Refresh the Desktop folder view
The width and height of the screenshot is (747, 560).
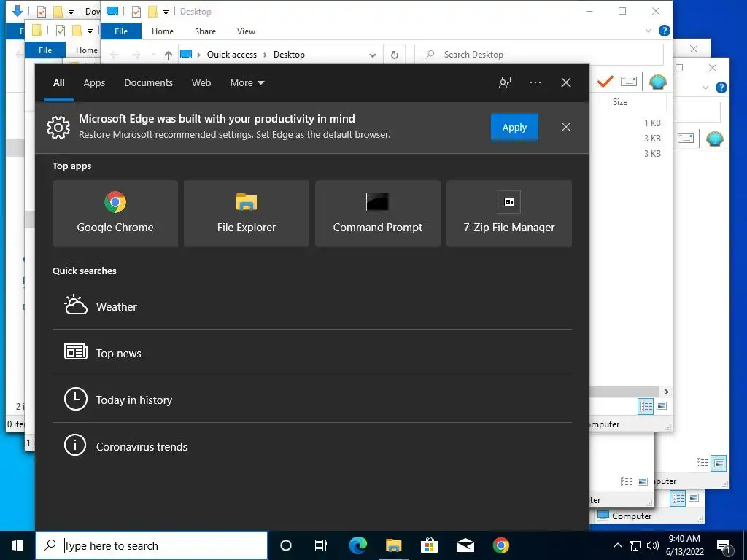pos(395,55)
